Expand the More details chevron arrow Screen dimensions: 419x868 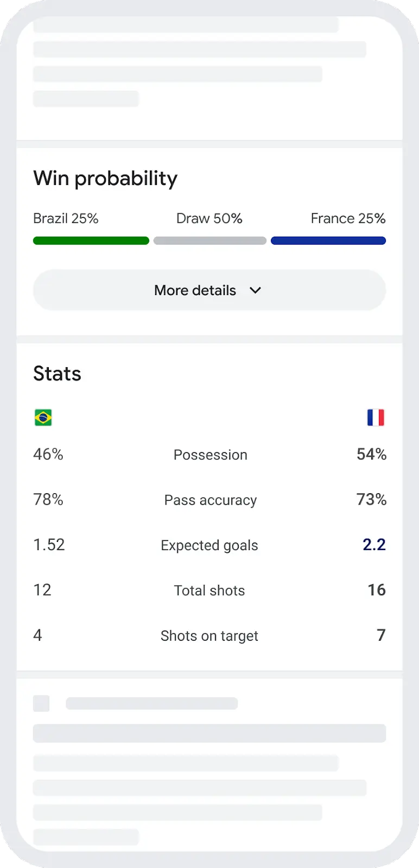pos(255,290)
